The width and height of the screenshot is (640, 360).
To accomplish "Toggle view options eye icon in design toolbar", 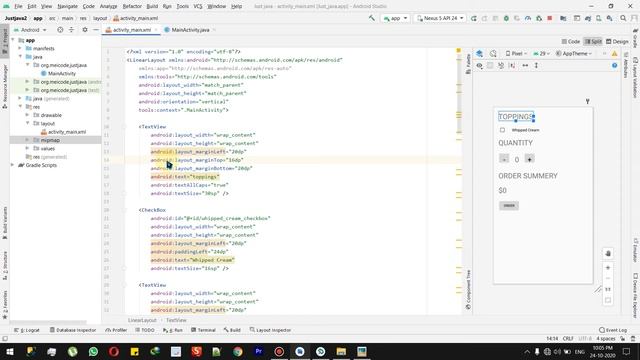I will pyautogui.click(x=480, y=65).
